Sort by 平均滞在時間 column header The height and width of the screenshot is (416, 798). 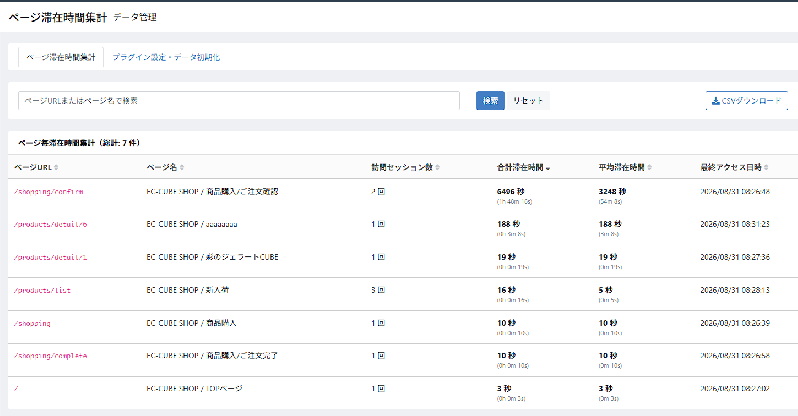tap(625, 168)
